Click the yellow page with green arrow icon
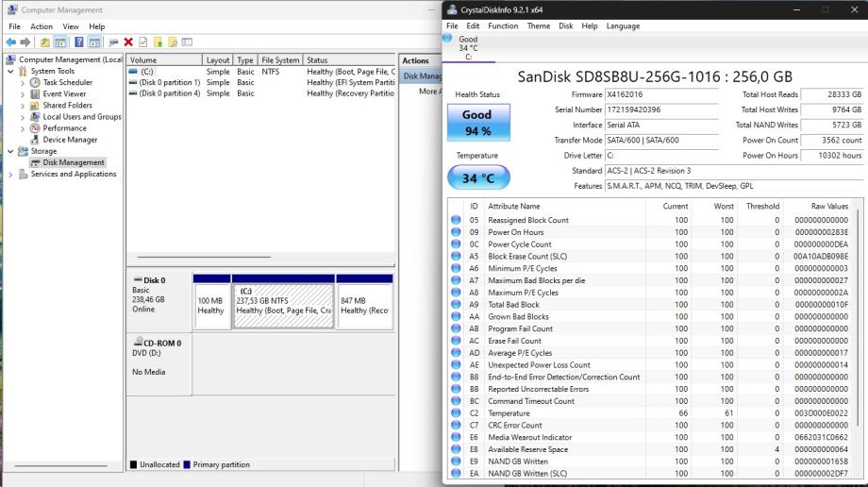Viewport: 868px width, 487px height. click(x=158, y=42)
